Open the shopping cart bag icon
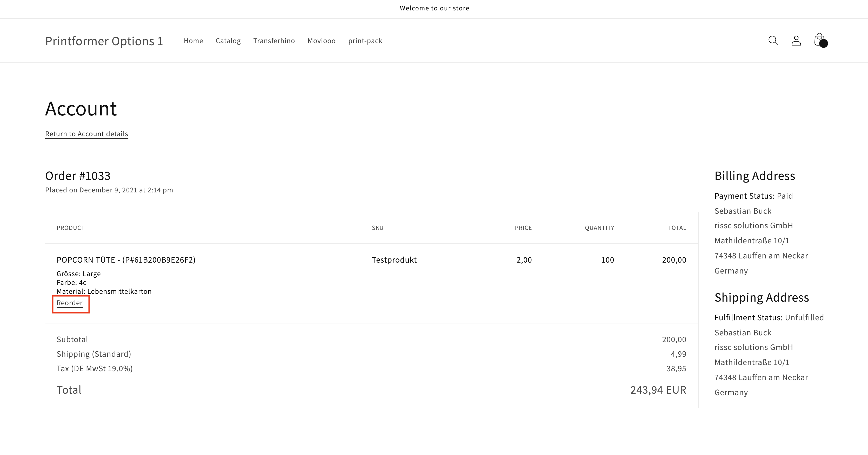 tap(819, 41)
